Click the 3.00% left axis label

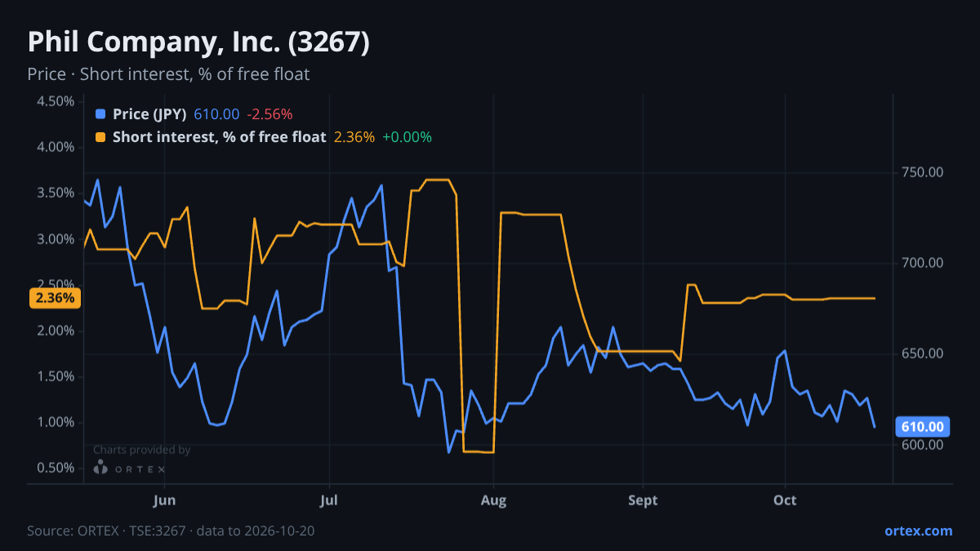tap(56, 239)
